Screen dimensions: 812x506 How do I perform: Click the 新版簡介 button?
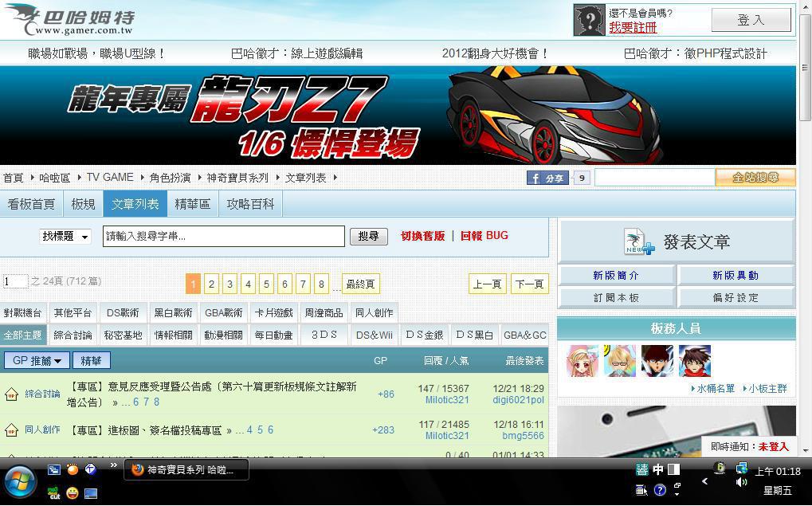click(x=616, y=276)
